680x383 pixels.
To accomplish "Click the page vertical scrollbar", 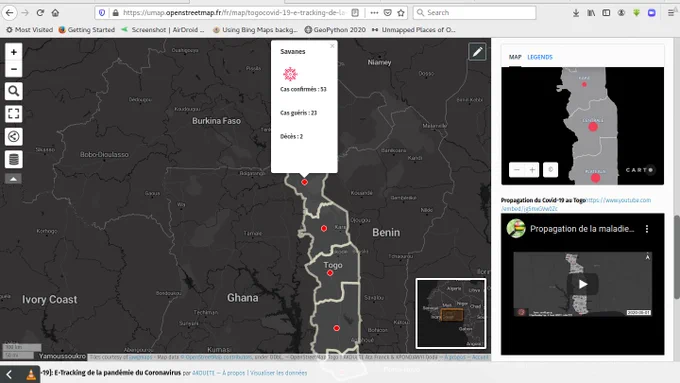I will pos(677,257).
